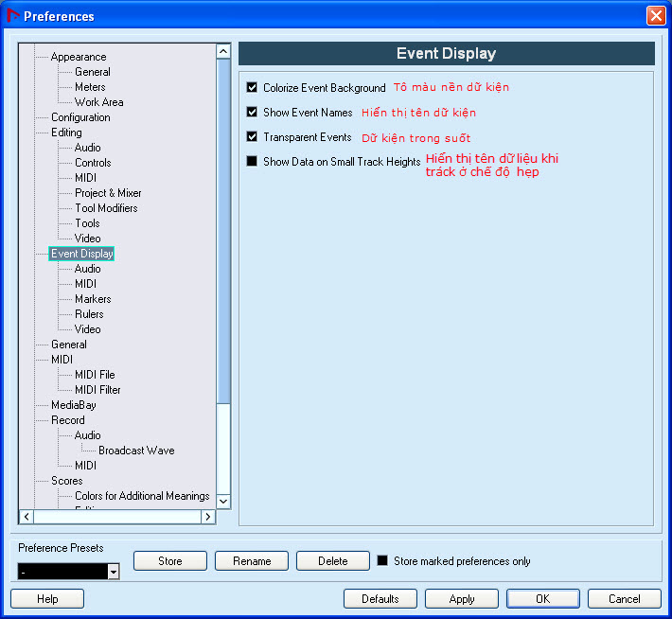Open Video under Editing
The height and width of the screenshot is (619, 672).
[x=87, y=239]
